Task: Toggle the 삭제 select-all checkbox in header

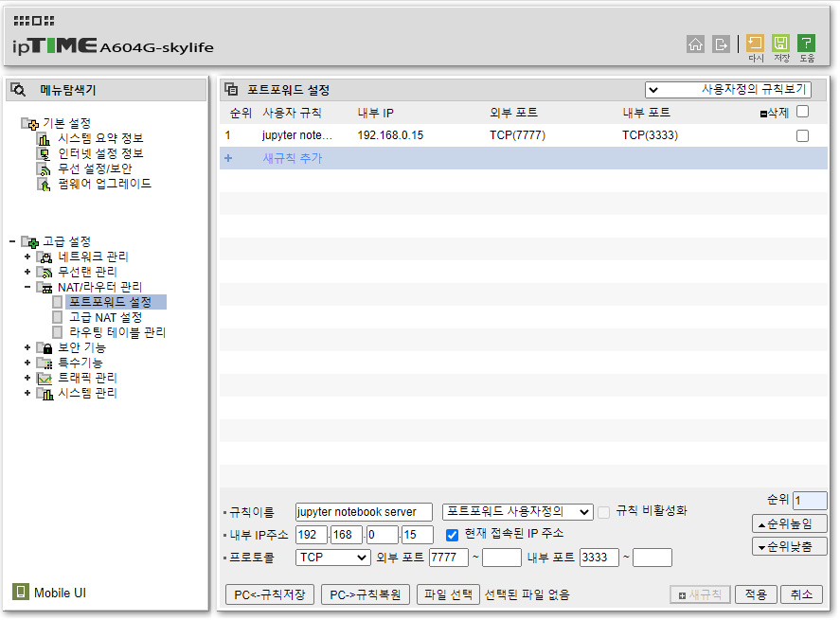Action: (x=802, y=112)
